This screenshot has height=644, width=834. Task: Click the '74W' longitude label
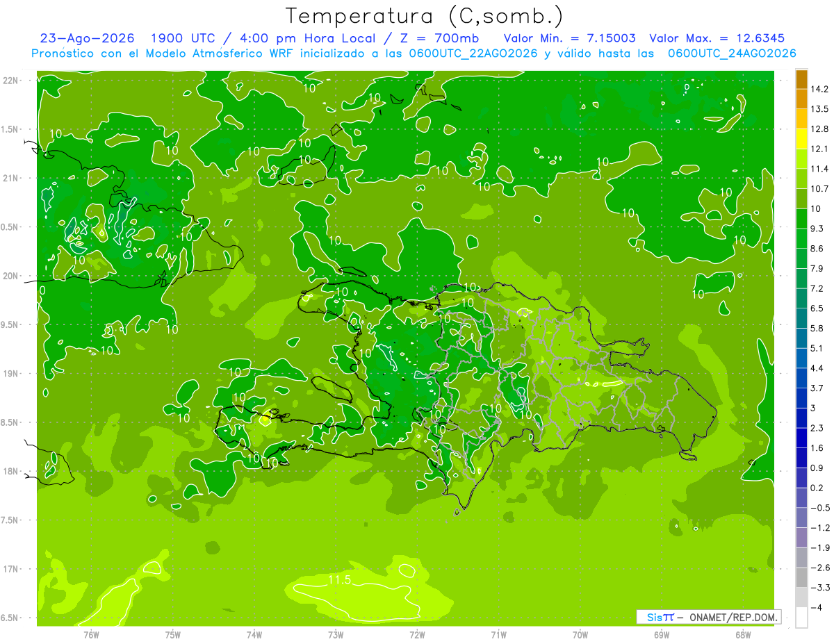tap(254, 635)
